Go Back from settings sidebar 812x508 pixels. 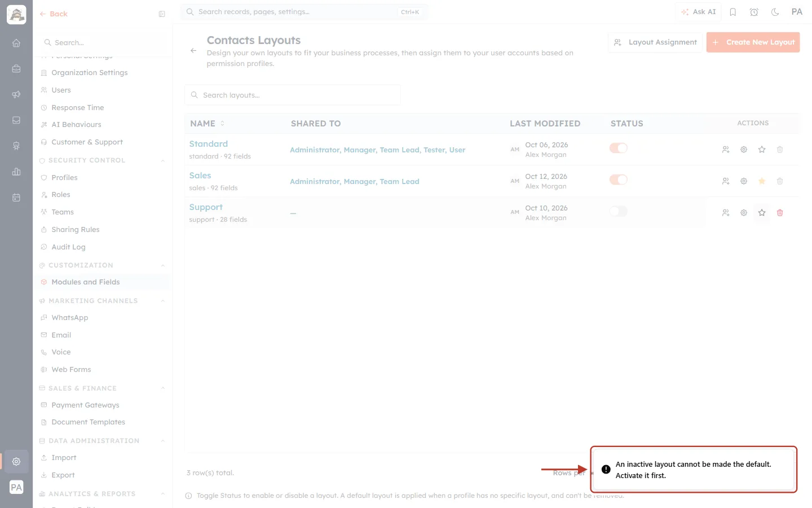(54, 14)
